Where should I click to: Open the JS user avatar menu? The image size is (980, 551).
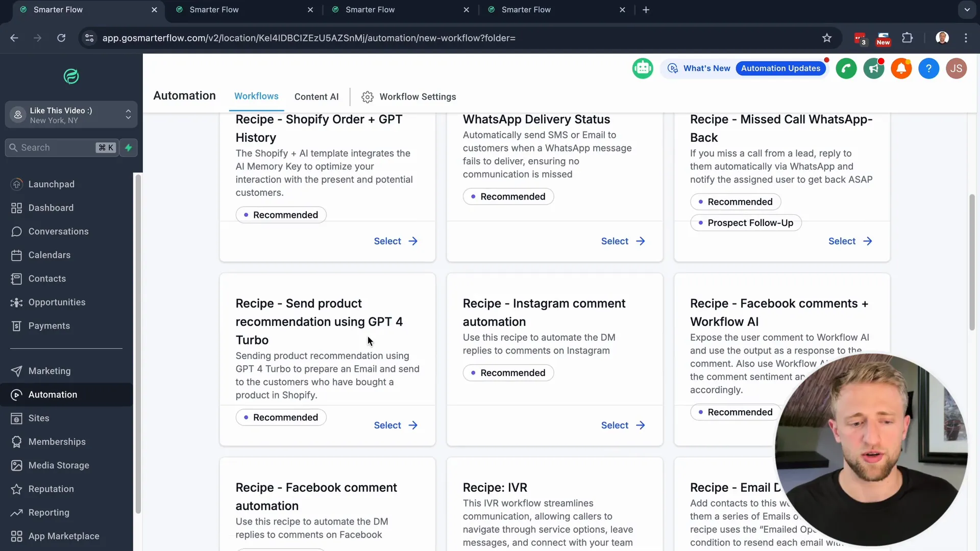pyautogui.click(x=957, y=68)
